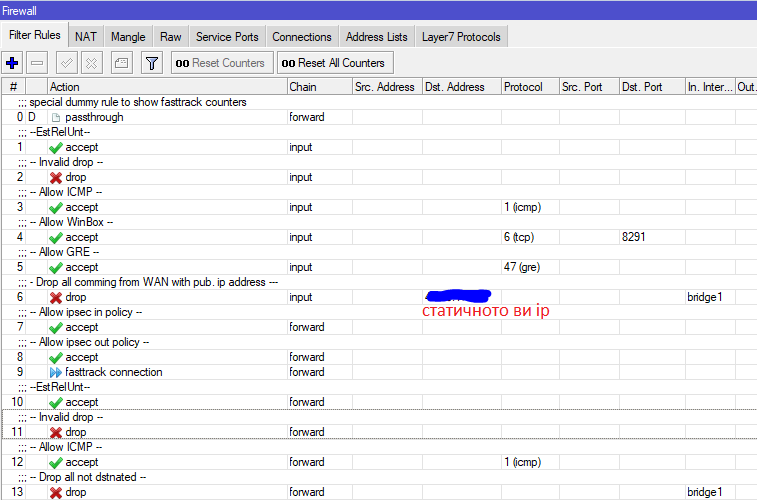757x500 pixels.
Task: Open the Address Lists tab
Action: click(x=376, y=37)
